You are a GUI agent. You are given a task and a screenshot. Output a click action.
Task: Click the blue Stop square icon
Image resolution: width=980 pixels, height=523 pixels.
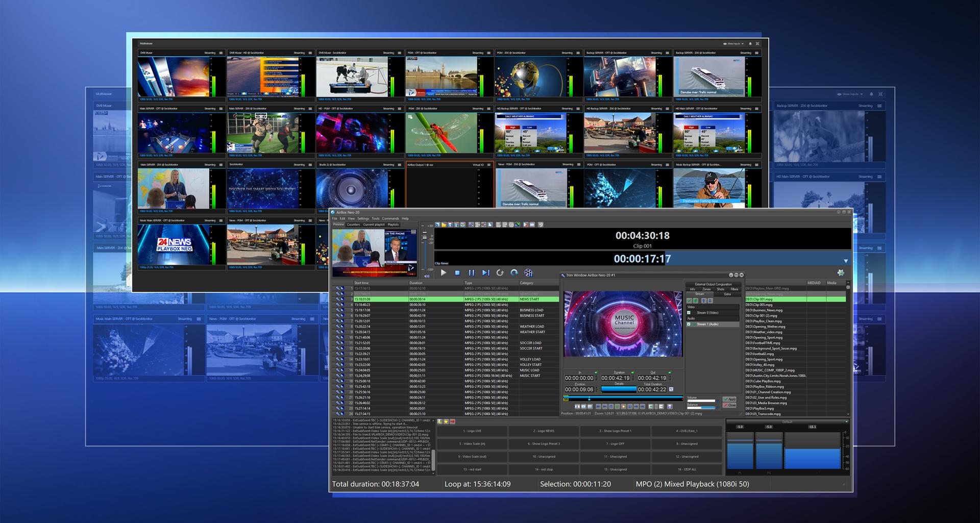[x=456, y=273]
